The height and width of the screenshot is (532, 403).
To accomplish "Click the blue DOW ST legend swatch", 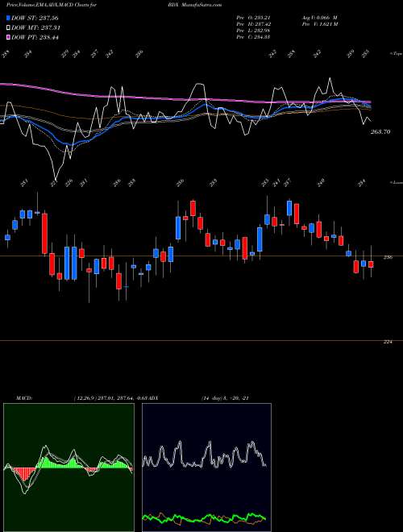I will (x=9, y=17).
